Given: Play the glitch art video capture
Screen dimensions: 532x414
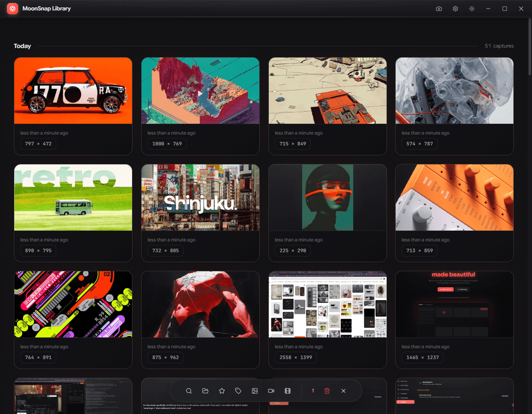Looking at the screenshot, I should coord(200,93).
